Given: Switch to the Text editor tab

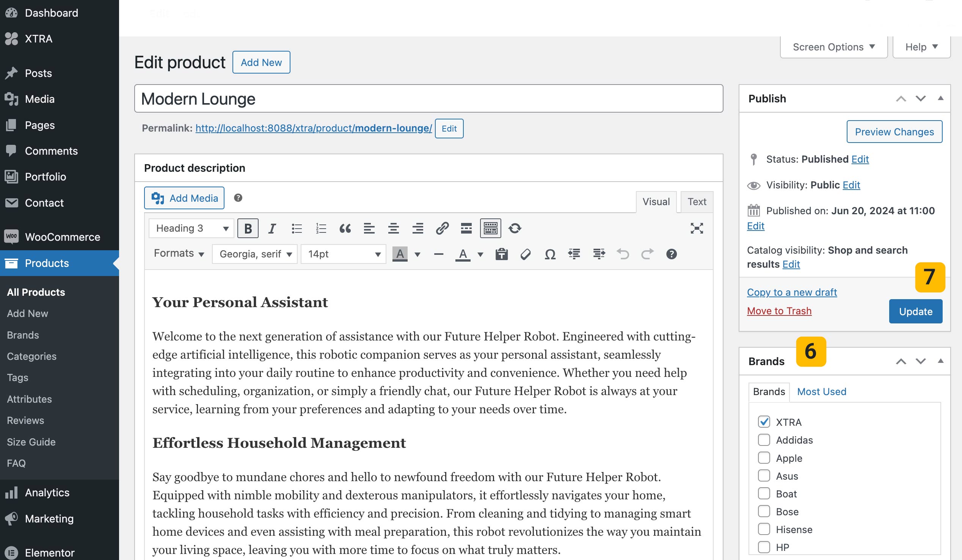Looking at the screenshot, I should click(696, 202).
